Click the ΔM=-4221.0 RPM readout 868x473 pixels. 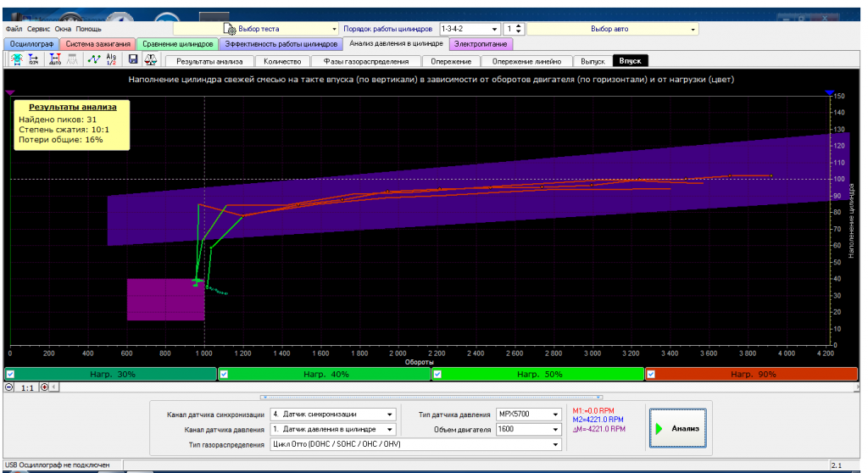pyautogui.click(x=599, y=429)
